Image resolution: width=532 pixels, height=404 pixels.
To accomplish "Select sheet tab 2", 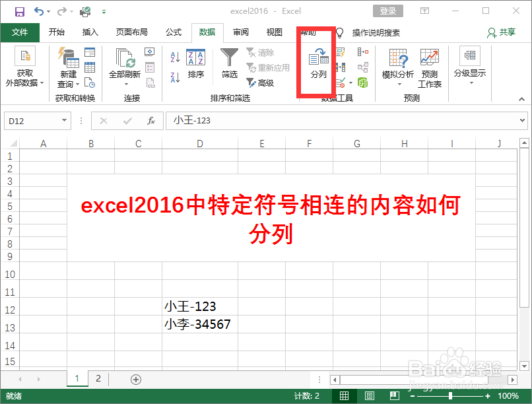I will tap(98, 378).
